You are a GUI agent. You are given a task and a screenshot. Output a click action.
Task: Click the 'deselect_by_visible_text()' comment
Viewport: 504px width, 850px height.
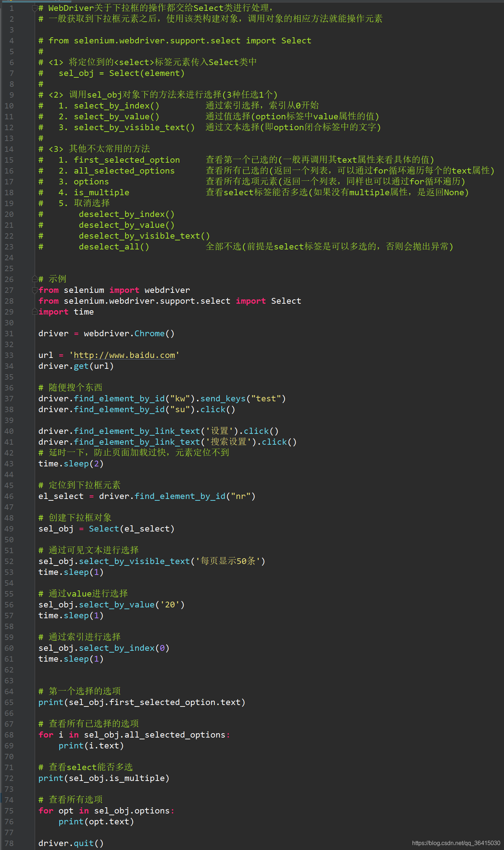point(145,236)
